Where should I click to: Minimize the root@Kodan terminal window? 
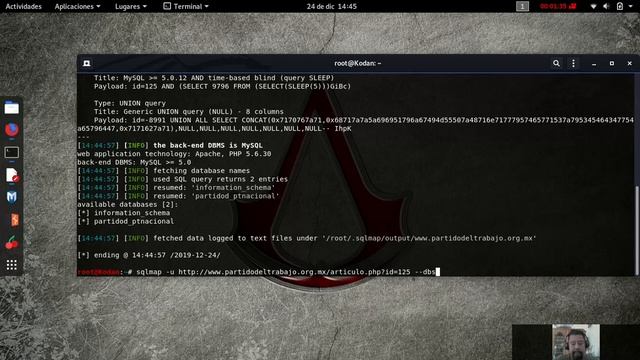click(x=594, y=63)
